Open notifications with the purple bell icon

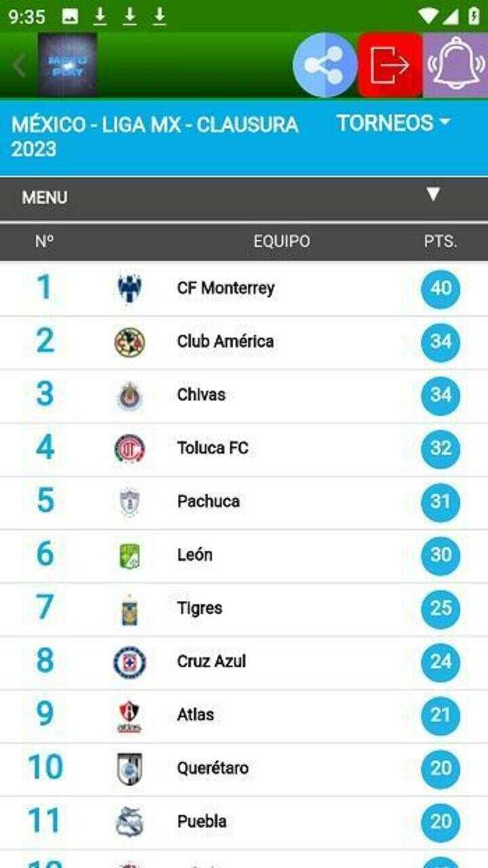point(455,66)
